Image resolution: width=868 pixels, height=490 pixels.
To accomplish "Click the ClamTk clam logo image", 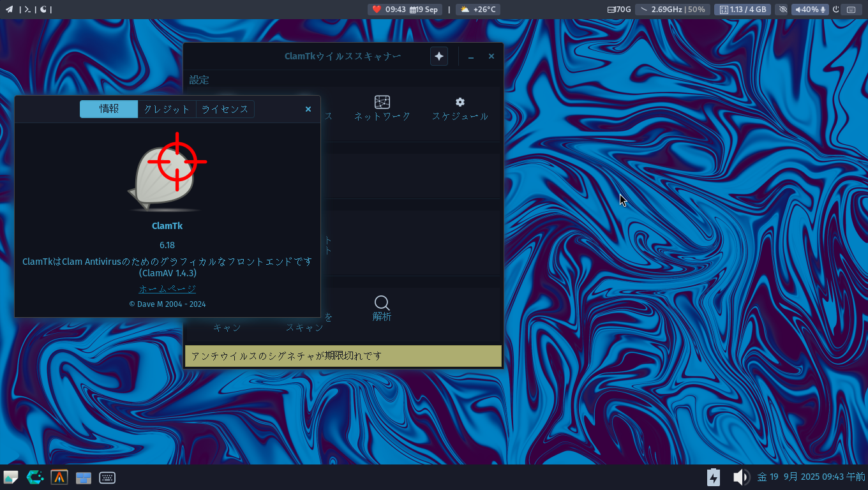I will [x=167, y=172].
